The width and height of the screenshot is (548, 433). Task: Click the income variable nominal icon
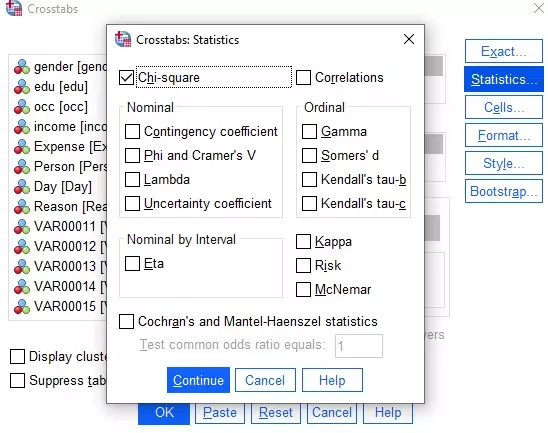22,127
